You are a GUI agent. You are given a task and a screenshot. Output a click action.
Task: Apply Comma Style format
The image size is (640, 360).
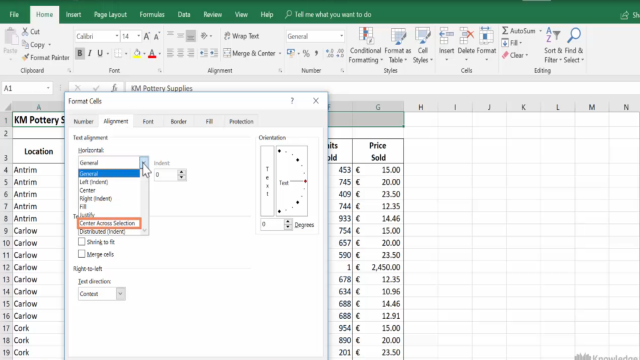pyautogui.click(x=316, y=53)
